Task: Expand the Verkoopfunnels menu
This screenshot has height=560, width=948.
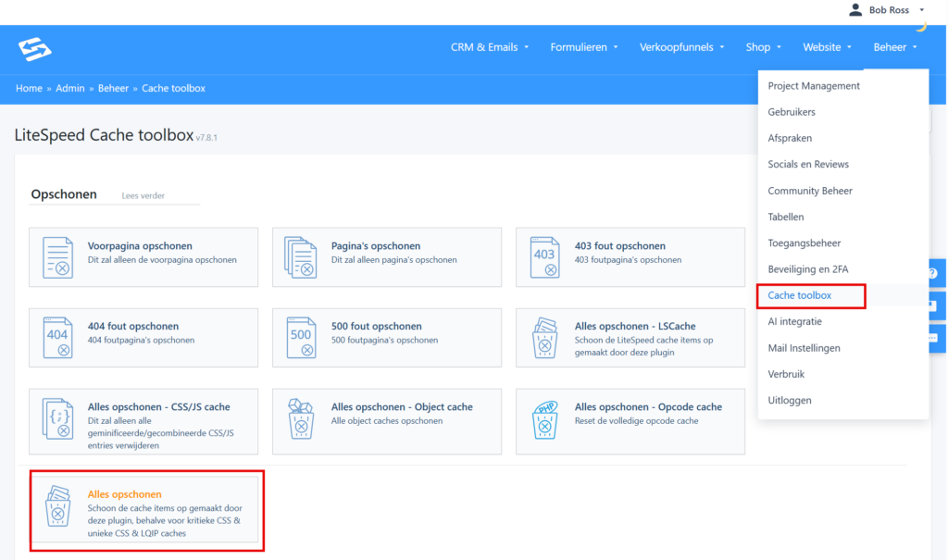Action: point(682,47)
